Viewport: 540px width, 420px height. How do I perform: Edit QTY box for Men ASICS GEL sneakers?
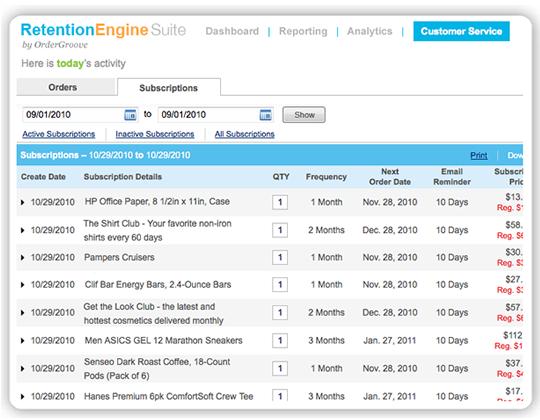280,340
